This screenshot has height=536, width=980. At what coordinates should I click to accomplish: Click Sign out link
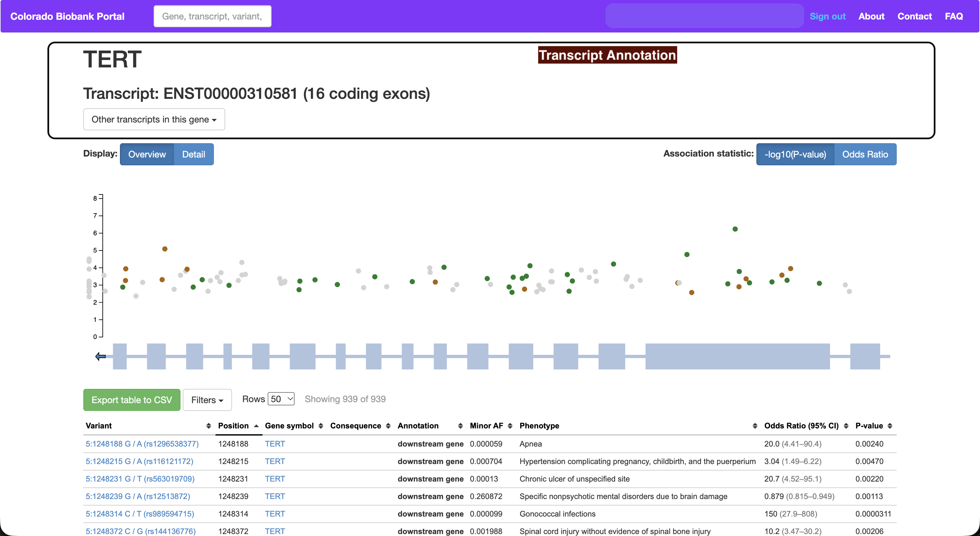[827, 16]
